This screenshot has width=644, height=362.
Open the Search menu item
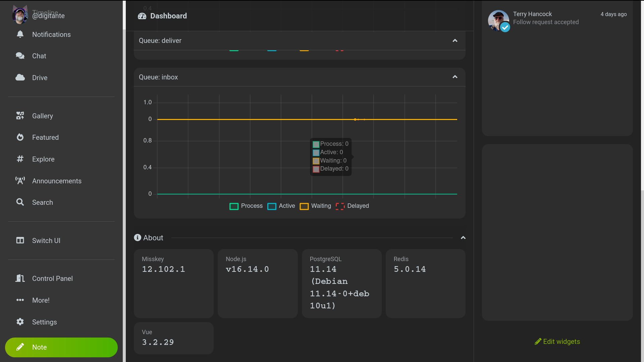click(42, 202)
